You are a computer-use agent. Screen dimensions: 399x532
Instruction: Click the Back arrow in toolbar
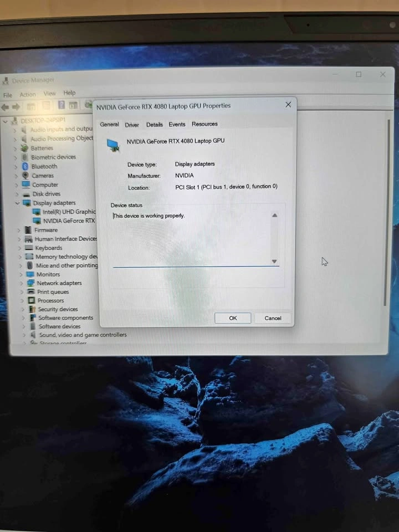[5, 107]
